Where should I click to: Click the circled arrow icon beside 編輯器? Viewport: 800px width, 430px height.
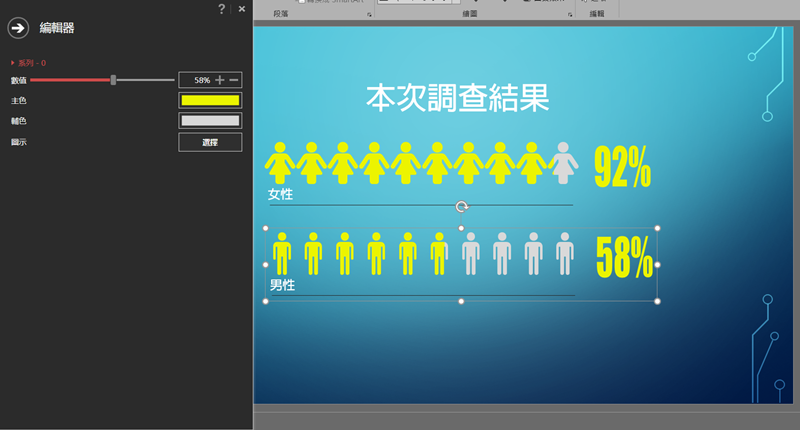click(x=17, y=28)
